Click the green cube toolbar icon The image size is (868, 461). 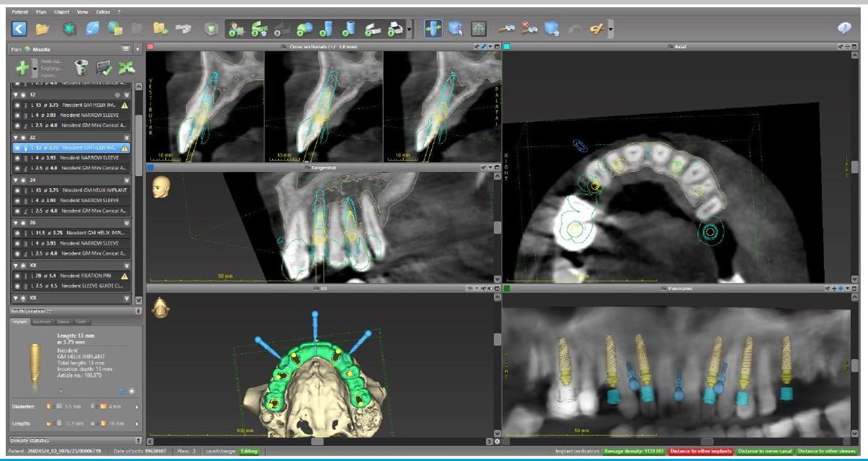tap(210, 28)
